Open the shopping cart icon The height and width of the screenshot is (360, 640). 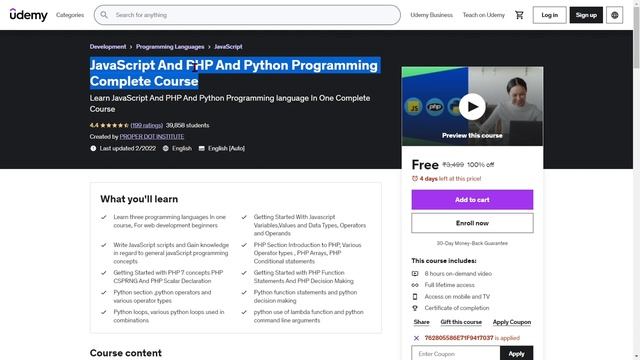[x=519, y=15]
